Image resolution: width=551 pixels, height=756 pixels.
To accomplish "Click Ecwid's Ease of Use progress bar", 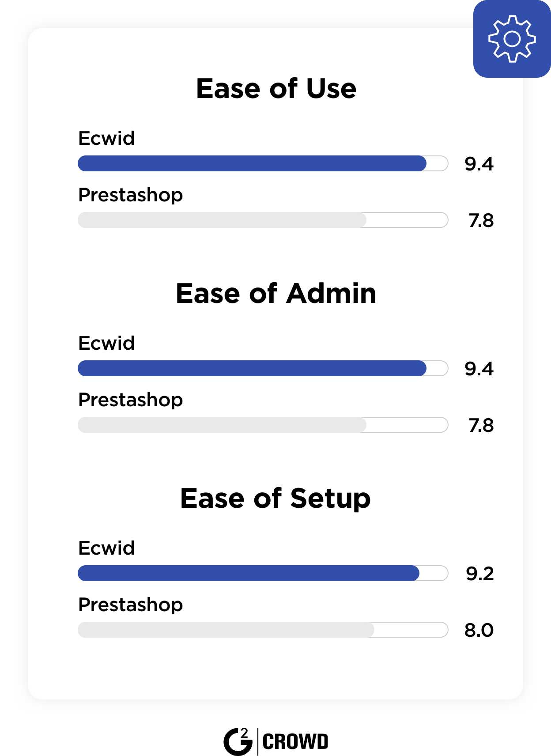I will [x=263, y=163].
